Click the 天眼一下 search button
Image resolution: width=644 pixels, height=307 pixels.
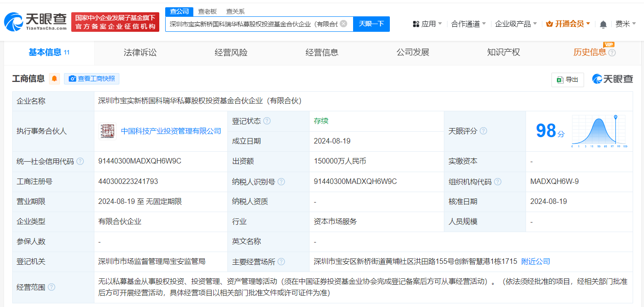click(371, 24)
